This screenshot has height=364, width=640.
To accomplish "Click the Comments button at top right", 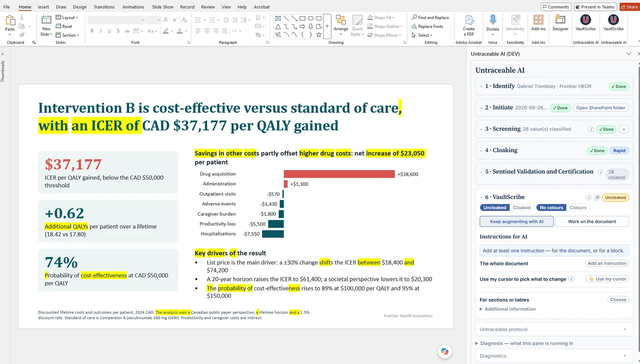I will click(x=556, y=7).
